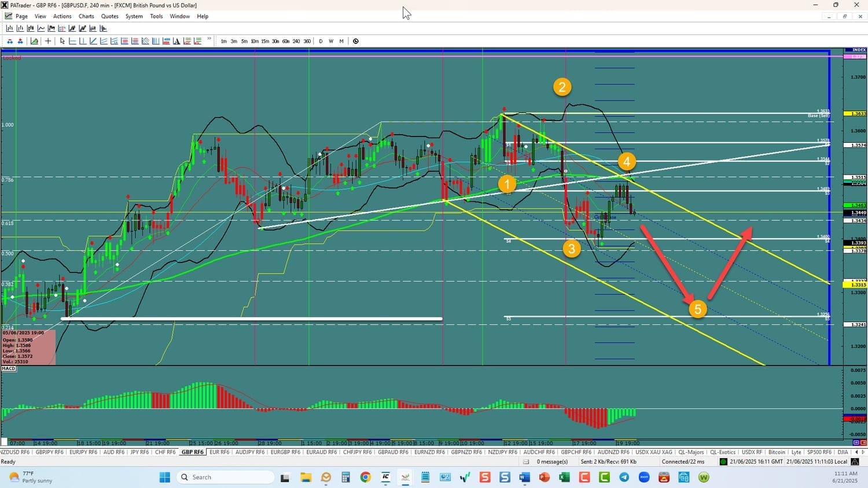Switch to the EURGBP RF6 chart tab
Viewport: 868px width, 488px height.
tap(285, 452)
